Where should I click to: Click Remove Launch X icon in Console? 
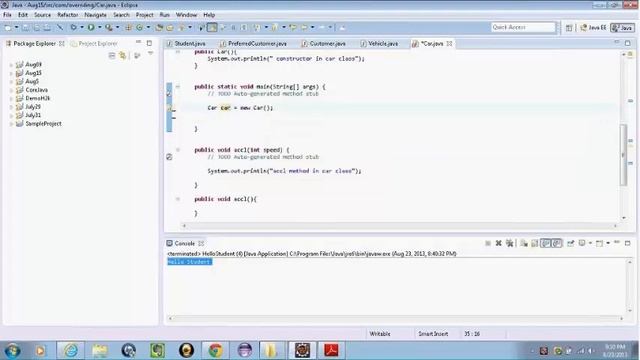[x=498, y=243]
